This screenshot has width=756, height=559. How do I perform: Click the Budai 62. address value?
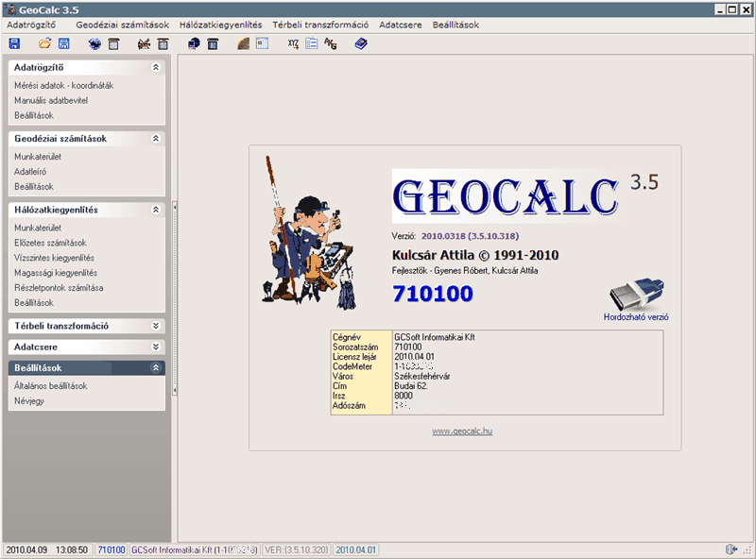(411, 385)
